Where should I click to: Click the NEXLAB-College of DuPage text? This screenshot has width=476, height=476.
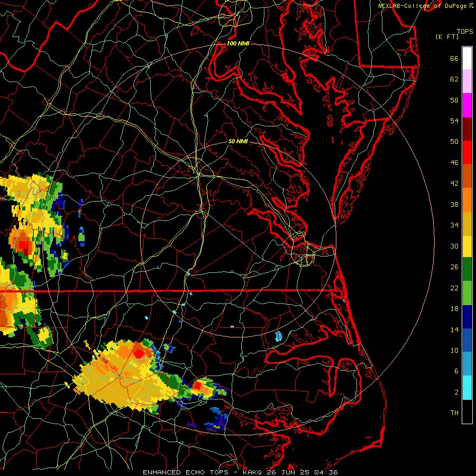point(423,6)
